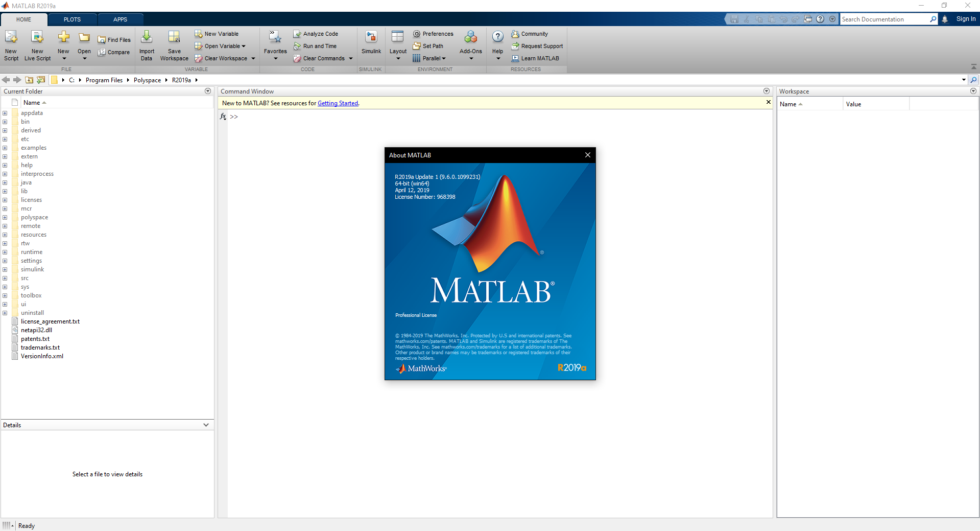The width and height of the screenshot is (980, 531).
Task: Expand the toolbox folder
Action: (x=5, y=295)
